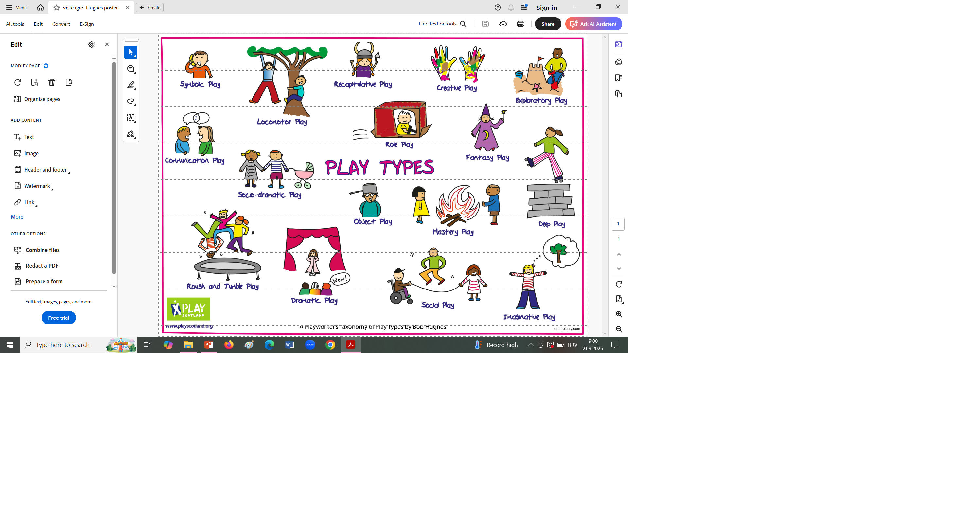
Task: Go to next page with the down chevron
Action: pos(619,268)
